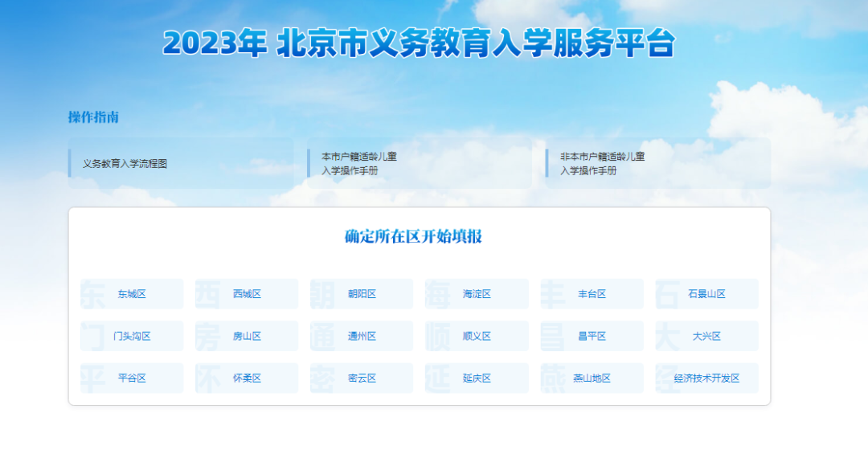868x462 pixels.
Task: Select 密云区 district
Action: click(362, 378)
